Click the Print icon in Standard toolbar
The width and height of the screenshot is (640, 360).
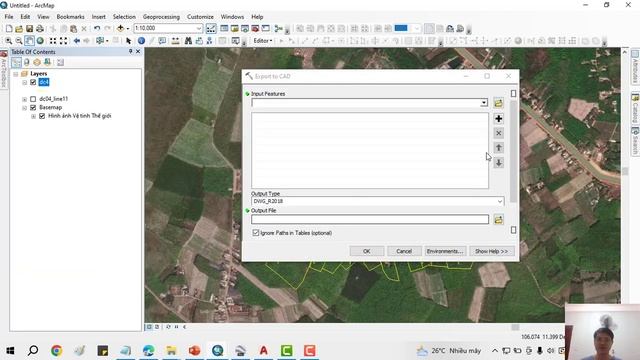pos(40,29)
